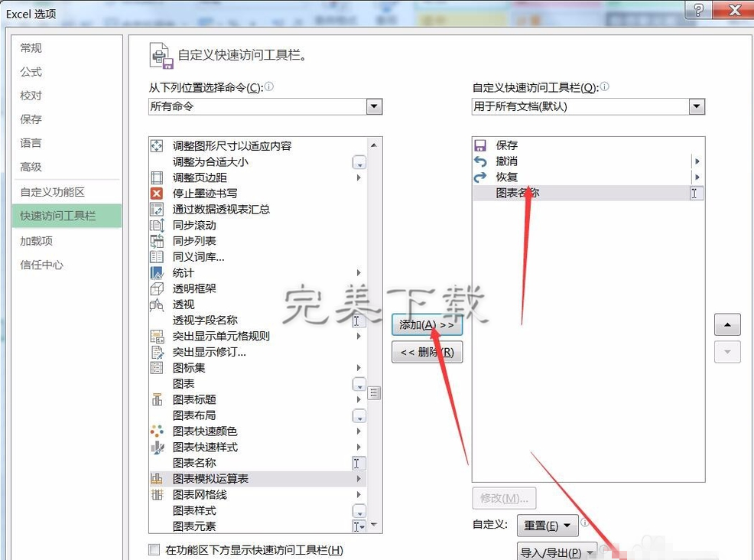Viewport: 754px width, 560px height.
Task: Click the 同步滚动 icon
Action: click(x=157, y=225)
